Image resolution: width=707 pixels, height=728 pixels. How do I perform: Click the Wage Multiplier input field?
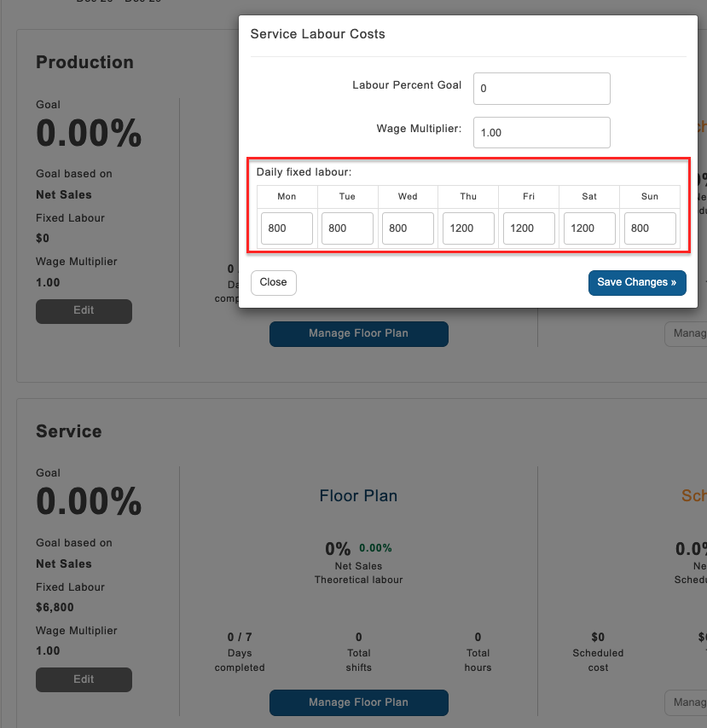tap(542, 133)
